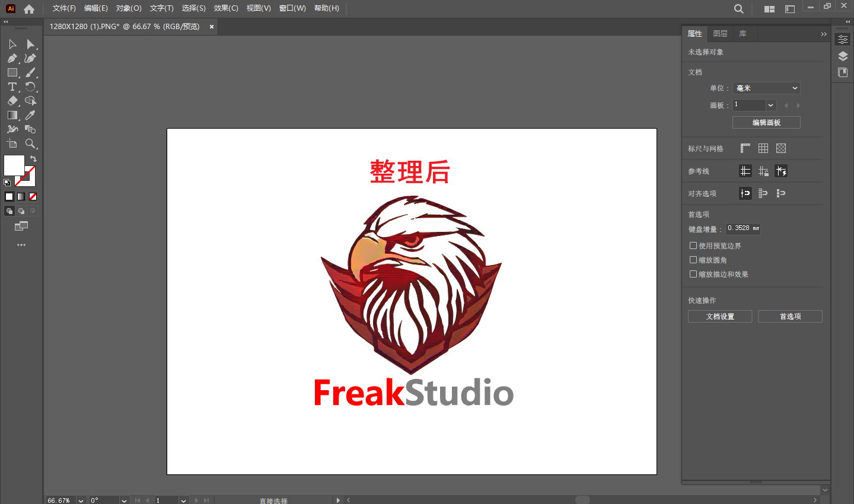The width and height of the screenshot is (854, 504).
Task: Select the Eraser tool
Action: 12,101
